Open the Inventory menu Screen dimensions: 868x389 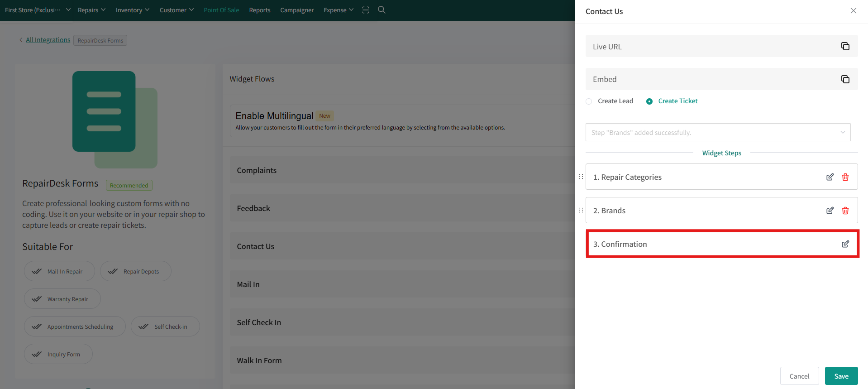coord(132,10)
